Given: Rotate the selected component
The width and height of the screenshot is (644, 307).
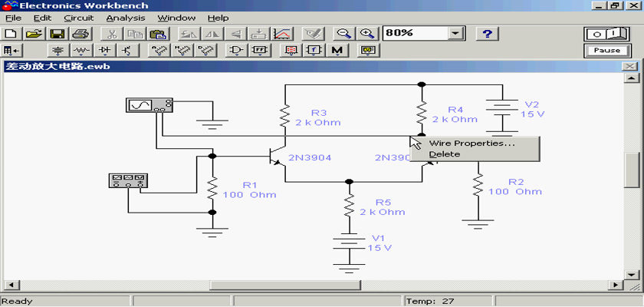Looking at the screenshot, I should [x=189, y=33].
